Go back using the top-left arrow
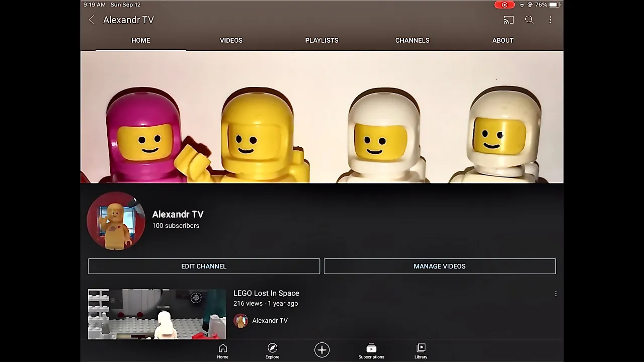The image size is (644, 362). [92, 20]
